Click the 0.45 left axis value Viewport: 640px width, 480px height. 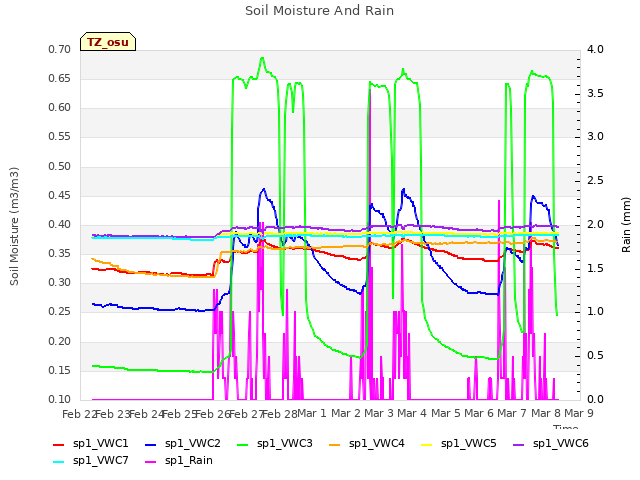[60, 196]
